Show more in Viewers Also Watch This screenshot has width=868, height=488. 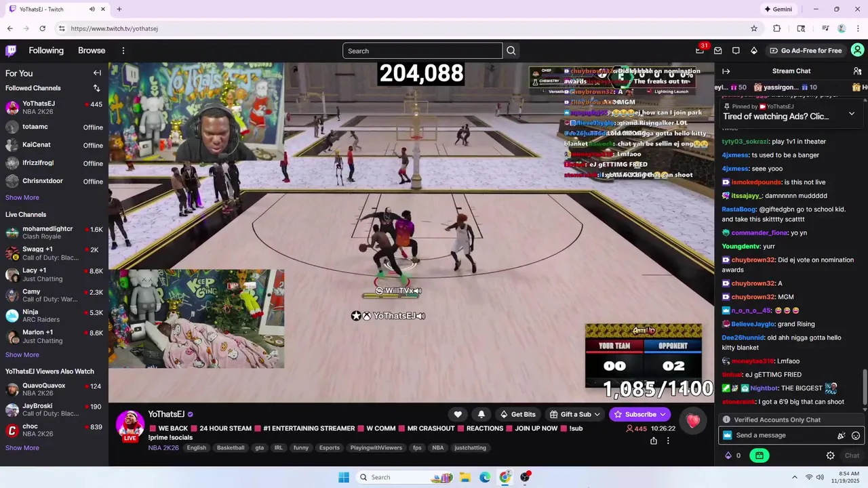click(22, 447)
